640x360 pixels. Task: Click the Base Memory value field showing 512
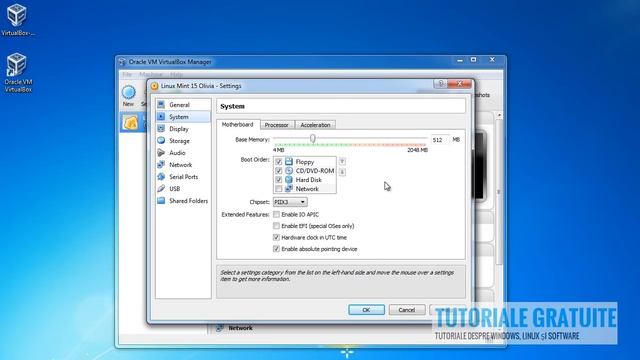click(x=440, y=140)
